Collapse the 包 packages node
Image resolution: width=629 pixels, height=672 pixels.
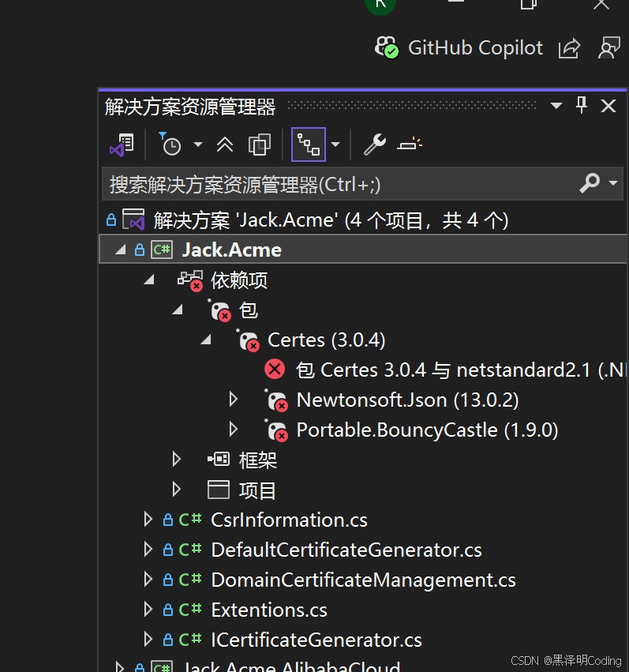coord(178,310)
